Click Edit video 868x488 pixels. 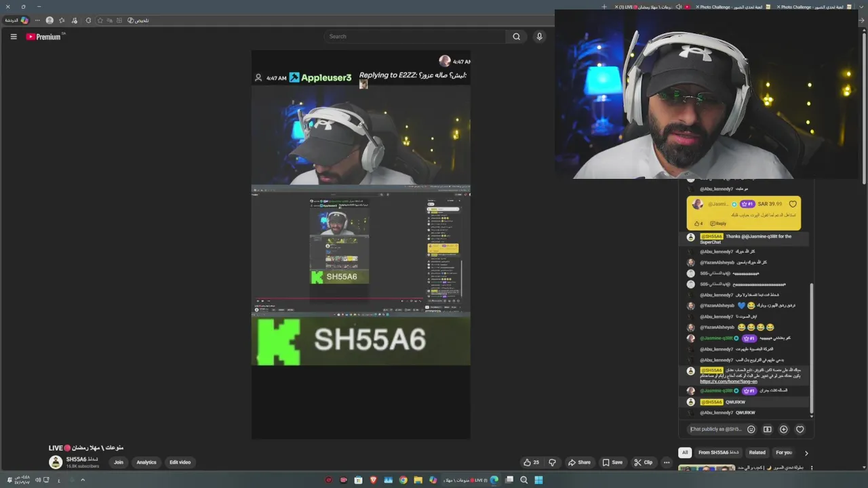pos(180,462)
